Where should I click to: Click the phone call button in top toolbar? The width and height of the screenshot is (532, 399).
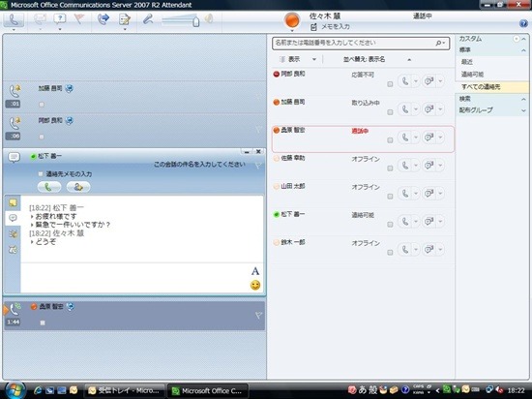coord(14,20)
